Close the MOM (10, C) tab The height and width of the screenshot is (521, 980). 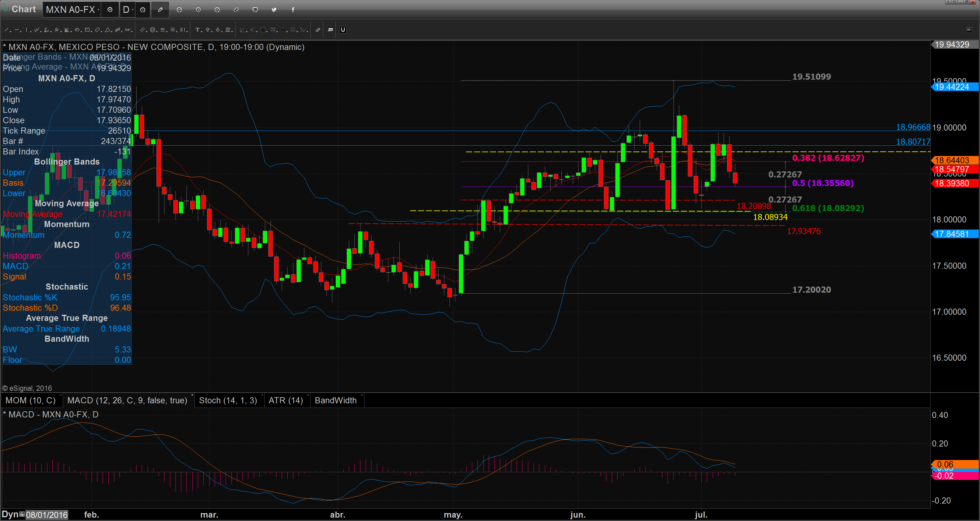coord(60,395)
